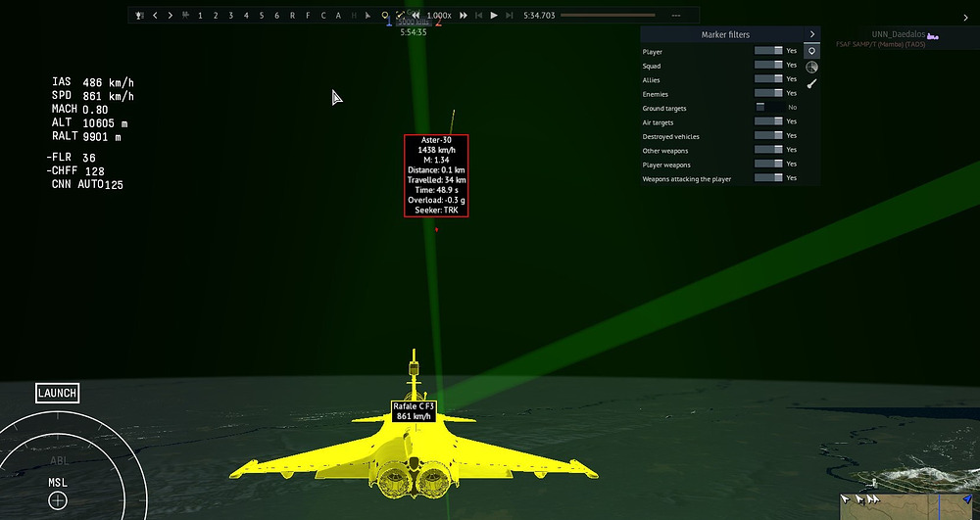
Task: Open the missile weapon tab icon
Action: coord(811,83)
